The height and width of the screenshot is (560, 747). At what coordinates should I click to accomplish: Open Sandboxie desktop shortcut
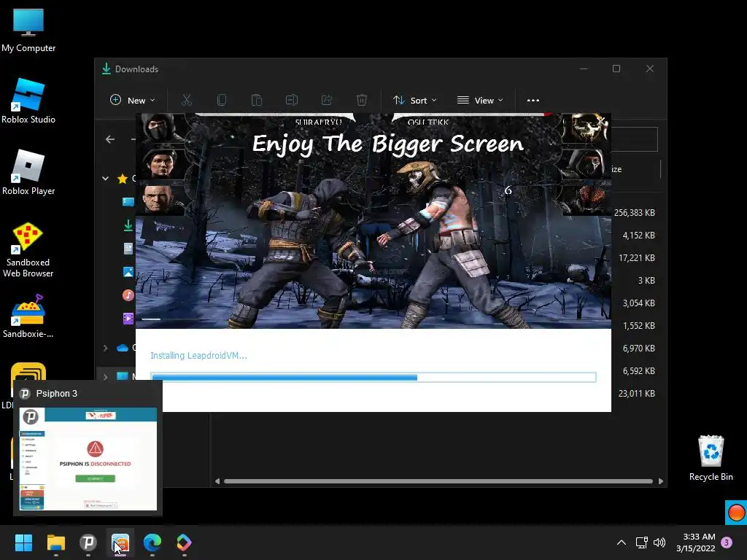[x=28, y=316]
